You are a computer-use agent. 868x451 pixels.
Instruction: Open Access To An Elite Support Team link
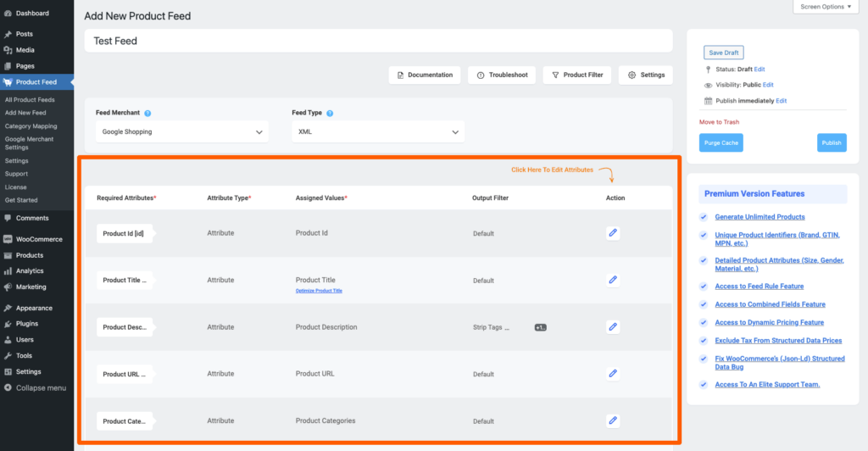tap(767, 384)
